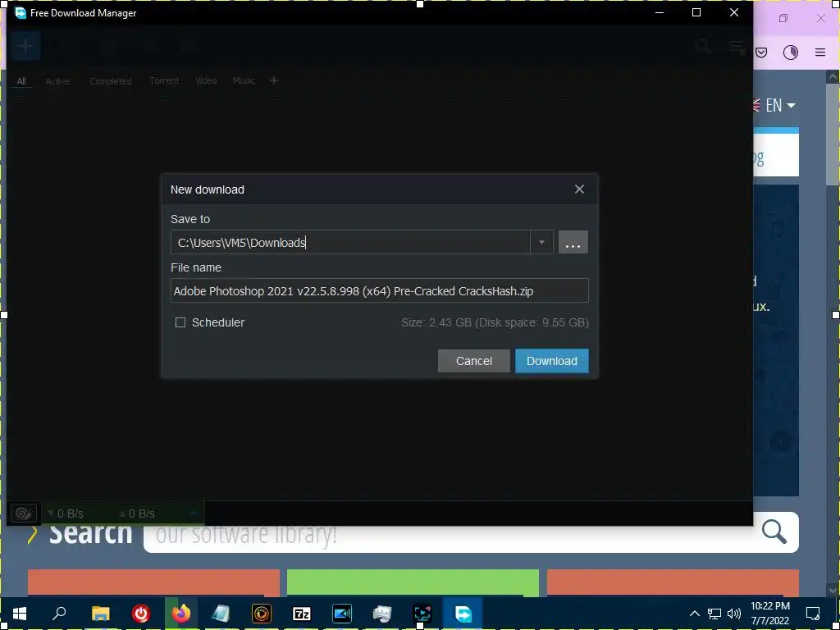Viewport: 840px width, 630px height.
Task: Open the Firefox Pocket icon in browser toolbar
Action: [x=761, y=52]
